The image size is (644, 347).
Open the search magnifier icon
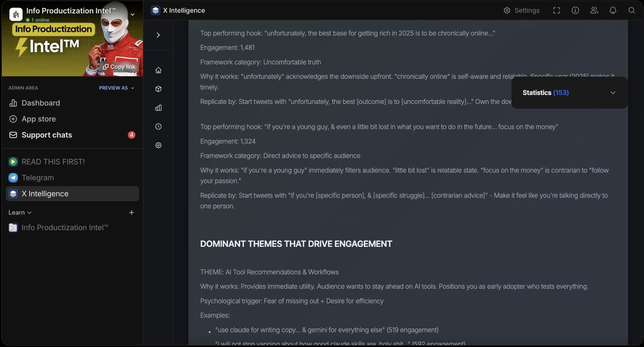632,10
